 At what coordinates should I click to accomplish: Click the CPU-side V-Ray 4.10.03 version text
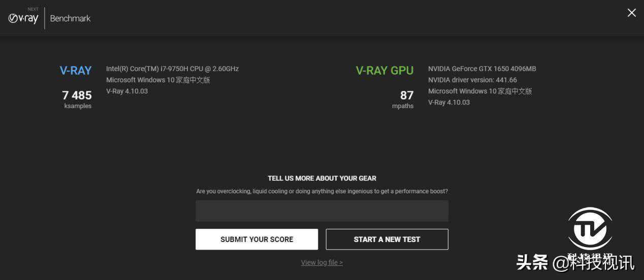(x=127, y=91)
